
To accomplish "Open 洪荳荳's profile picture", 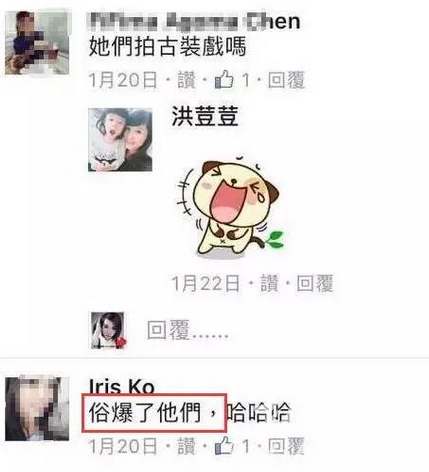I will pos(120,140).
